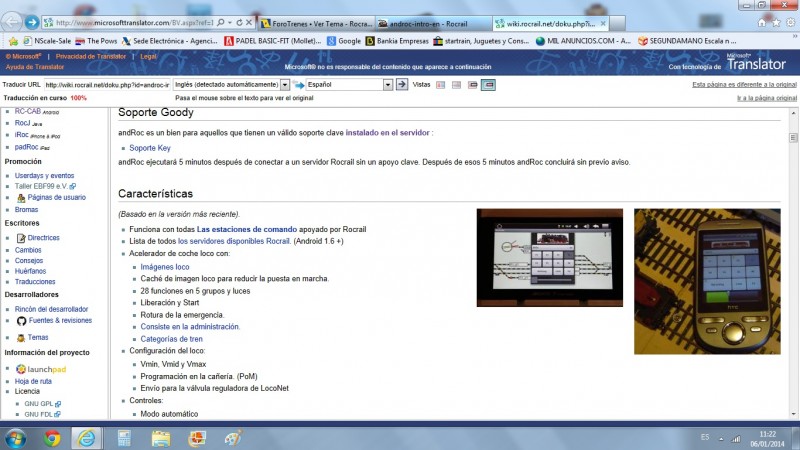Open Las estaciones de comando link
This screenshot has height=450, width=800.
pos(246,230)
